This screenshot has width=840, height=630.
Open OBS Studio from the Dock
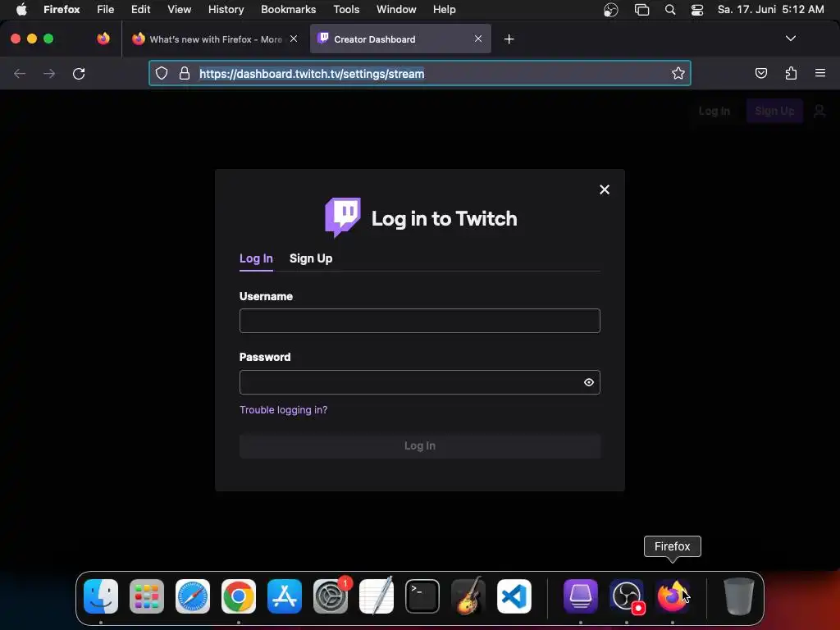[626, 596]
